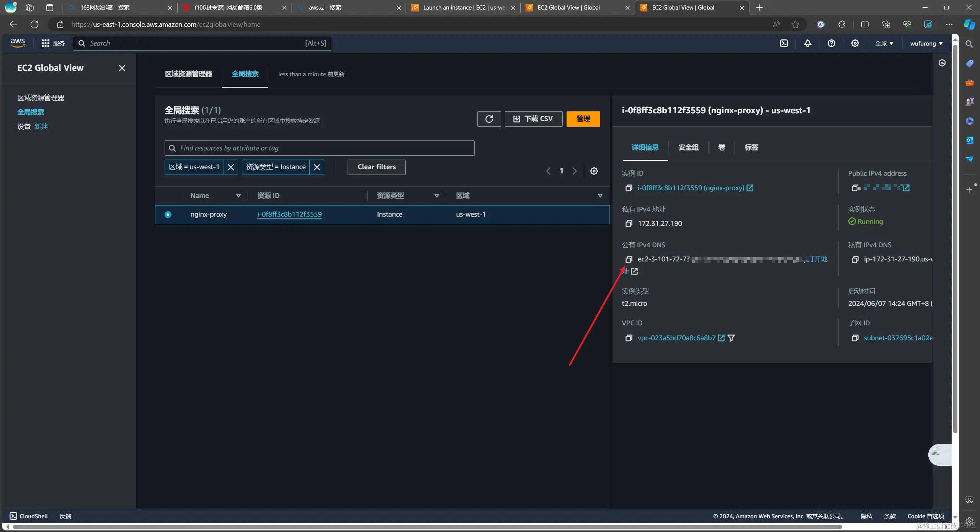Remove the 资源类型 = Instance filter

point(317,167)
